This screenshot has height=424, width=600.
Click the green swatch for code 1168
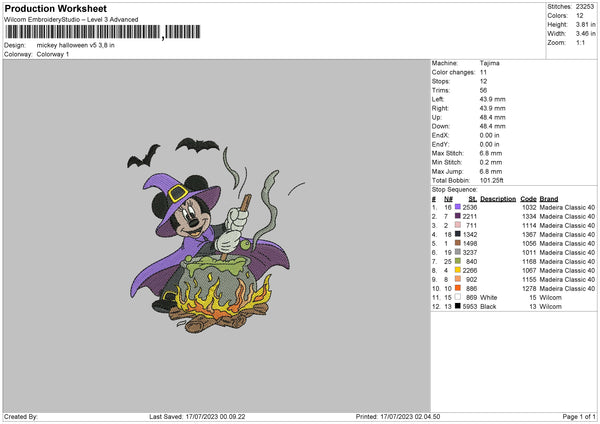coord(458,261)
